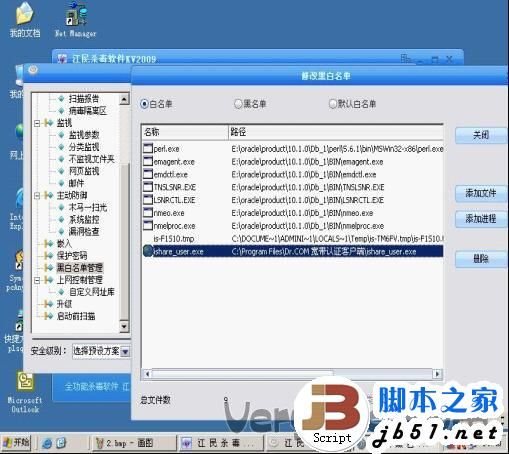The height and width of the screenshot is (454, 509).
Task: Click the Net Manager desktop icon
Action: click(76, 20)
